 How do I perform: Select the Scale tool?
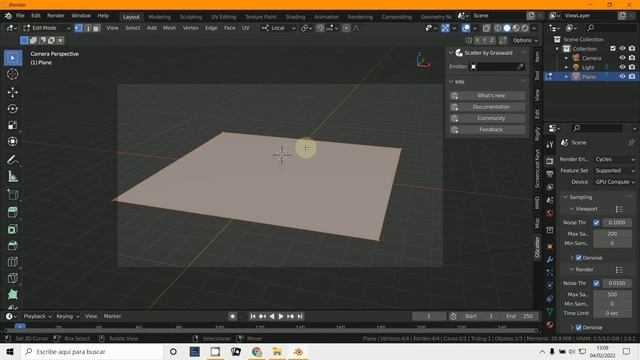[x=13, y=125]
